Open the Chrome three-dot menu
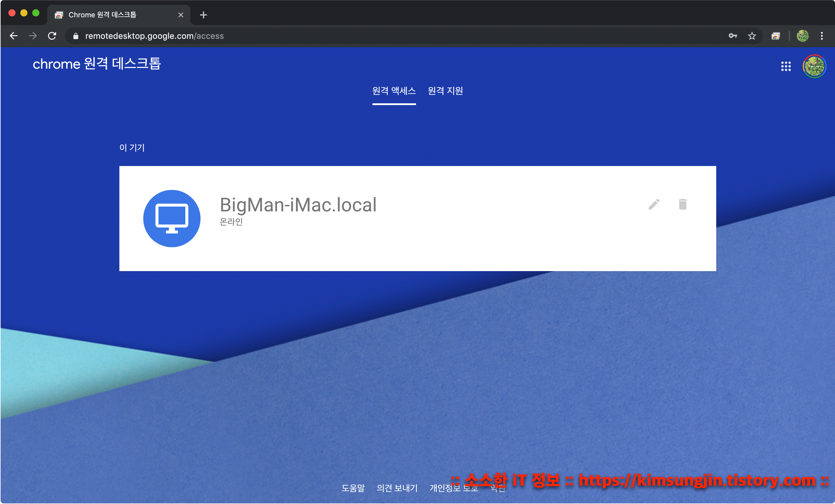This screenshot has width=835, height=504. pyautogui.click(x=822, y=36)
